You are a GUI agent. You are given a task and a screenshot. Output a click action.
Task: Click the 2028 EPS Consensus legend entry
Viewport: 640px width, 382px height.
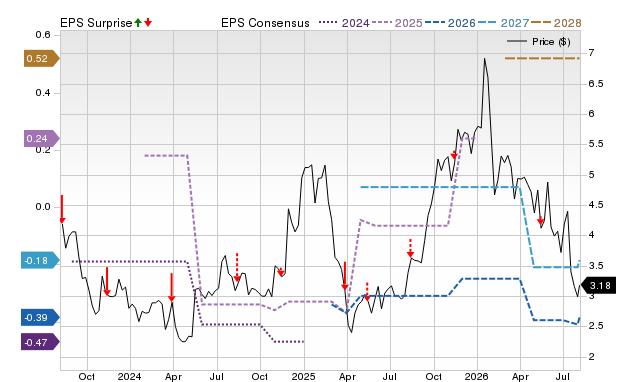(x=556, y=23)
